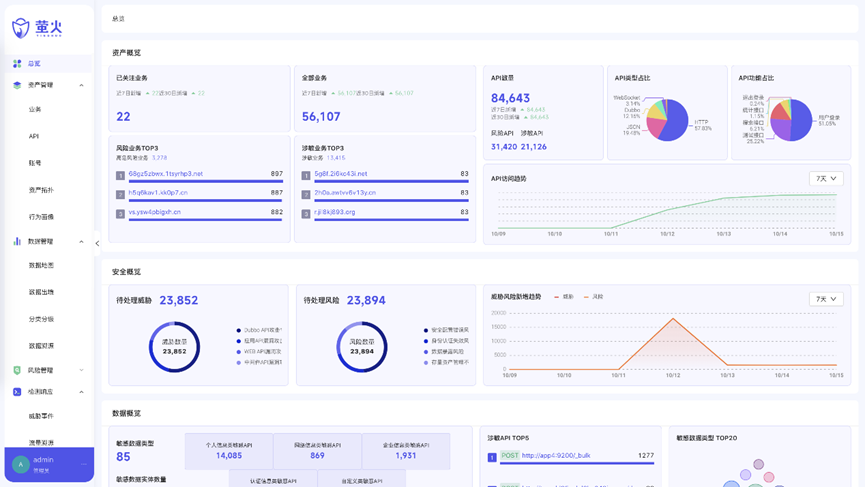Collapse the 检测响应 menu group
The height and width of the screenshot is (487, 865).
pyautogui.click(x=82, y=392)
